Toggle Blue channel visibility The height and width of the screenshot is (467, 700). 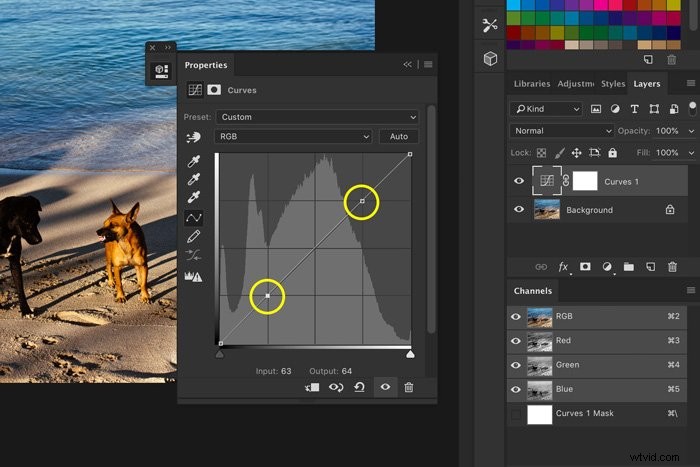[x=516, y=389]
